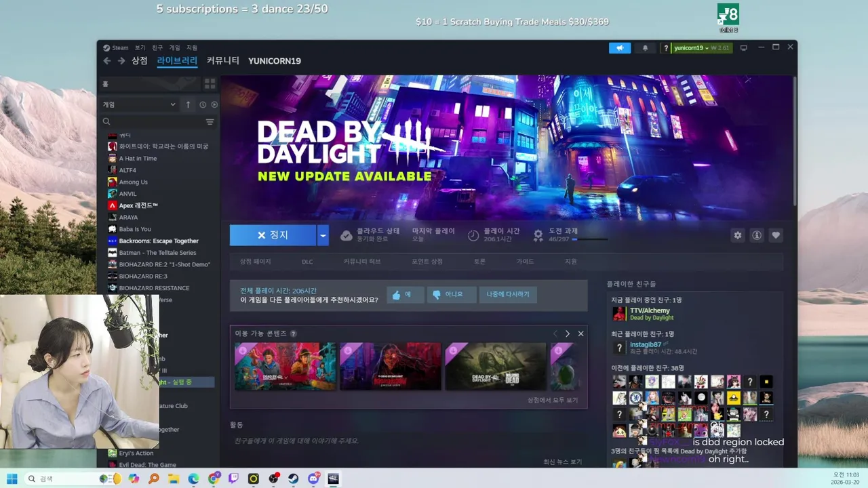
Task: Open the notifications bell in Steam
Action: (645, 48)
